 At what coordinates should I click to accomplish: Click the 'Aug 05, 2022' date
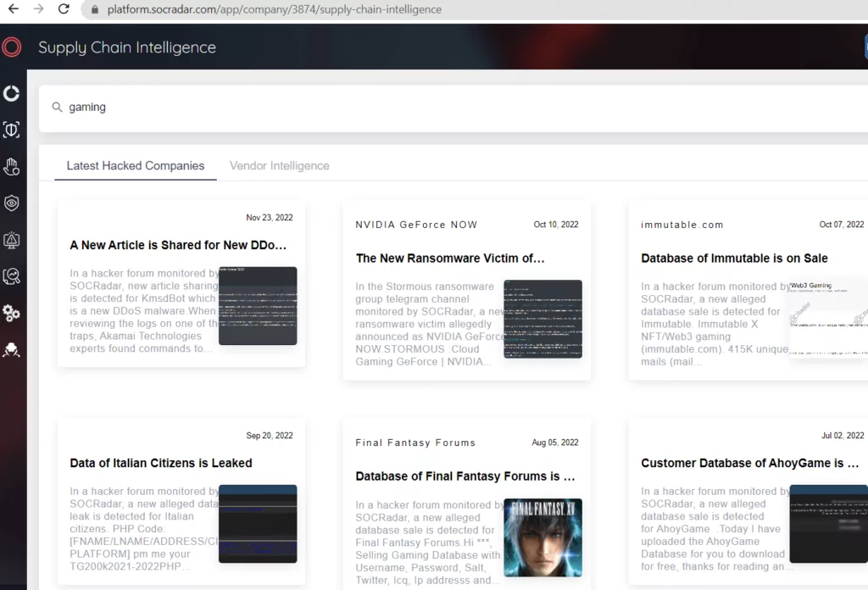pos(555,442)
